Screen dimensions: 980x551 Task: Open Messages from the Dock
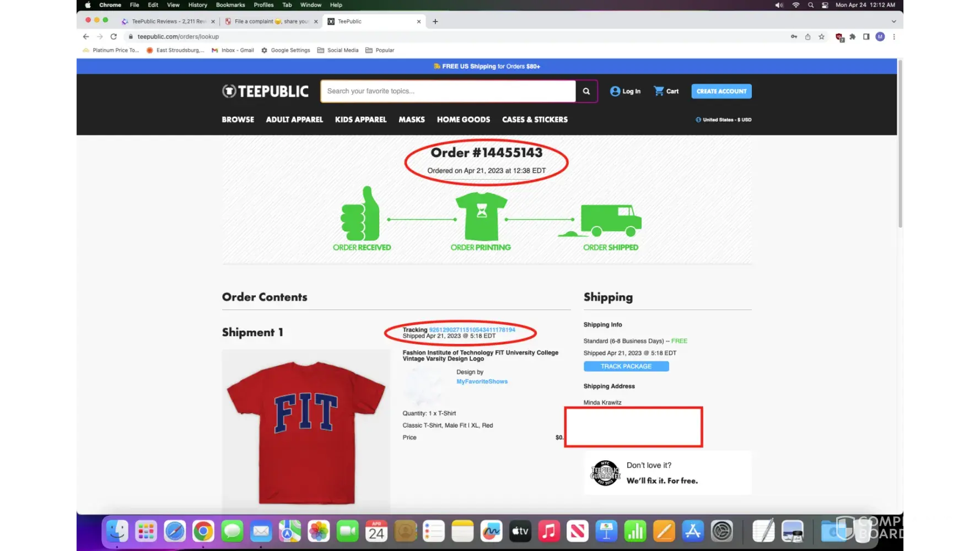[232, 531]
